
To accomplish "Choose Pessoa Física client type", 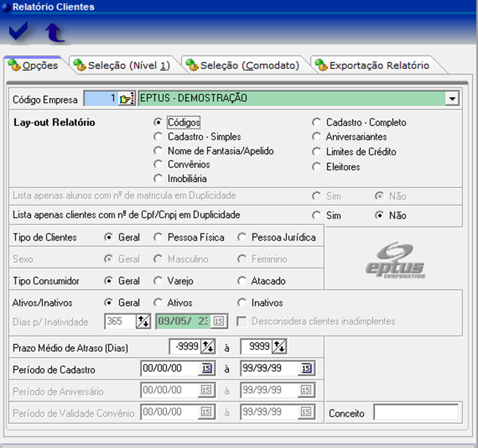I will (158, 237).
